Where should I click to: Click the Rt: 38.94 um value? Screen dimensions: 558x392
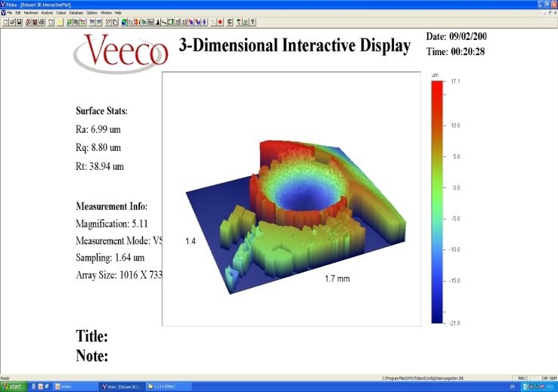click(100, 166)
